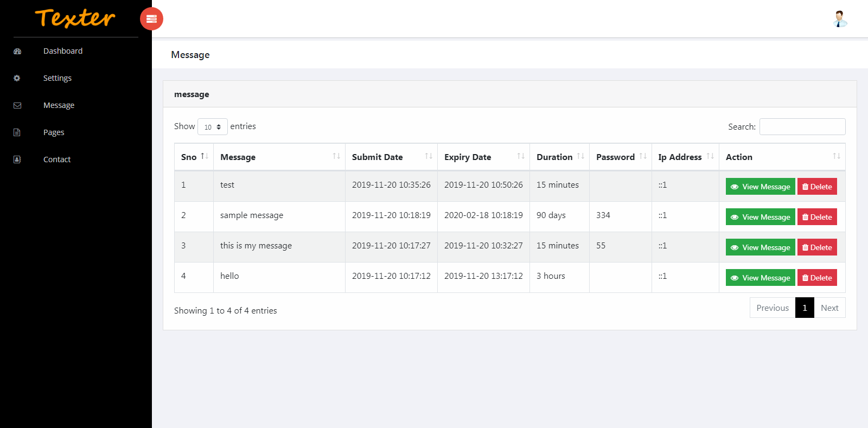
Task: View Message for the 'hello' row
Action: pos(760,278)
